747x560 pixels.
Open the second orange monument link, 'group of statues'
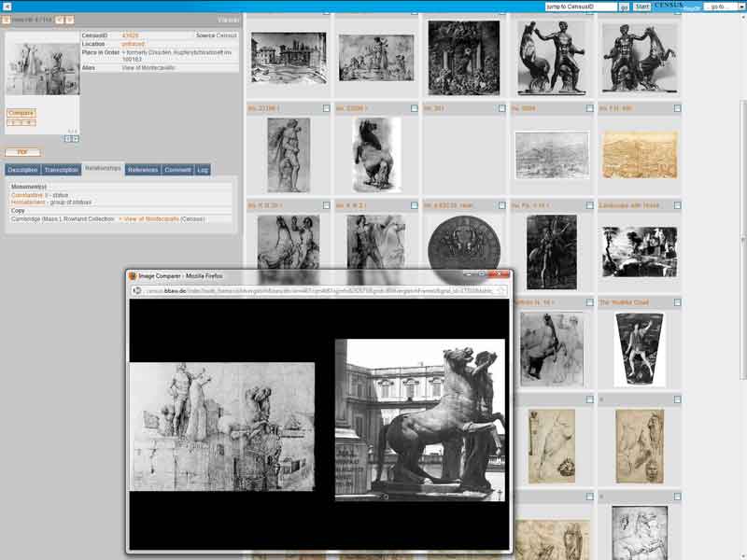click(28, 203)
